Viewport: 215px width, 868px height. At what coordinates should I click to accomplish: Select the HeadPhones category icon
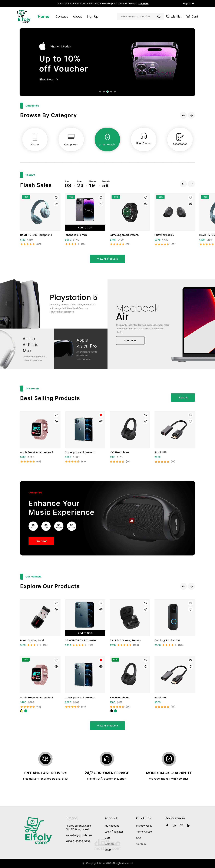(x=144, y=139)
